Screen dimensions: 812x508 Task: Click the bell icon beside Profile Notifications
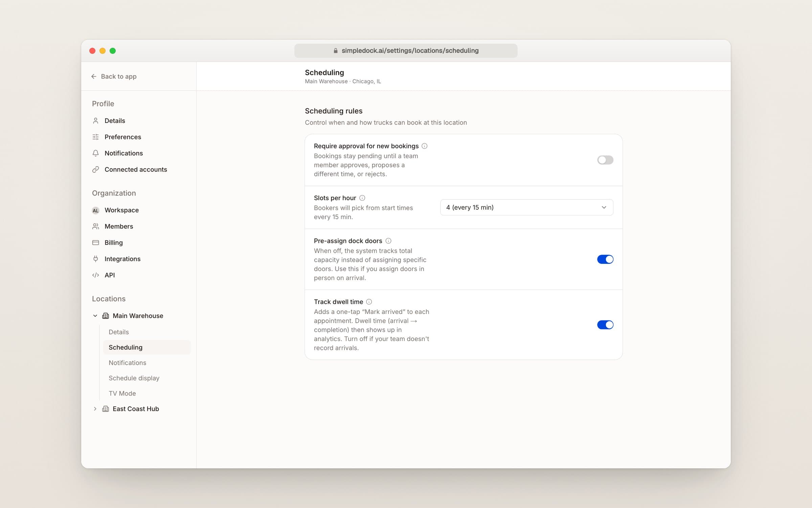(96, 153)
